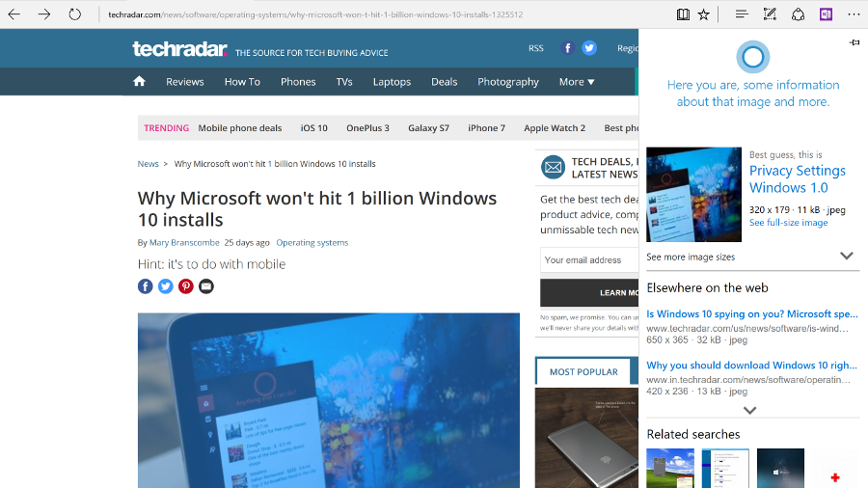Expand more Elsewhere on the web results
The height and width of the screenshot is (488, 868).
[x=749, y=410]
